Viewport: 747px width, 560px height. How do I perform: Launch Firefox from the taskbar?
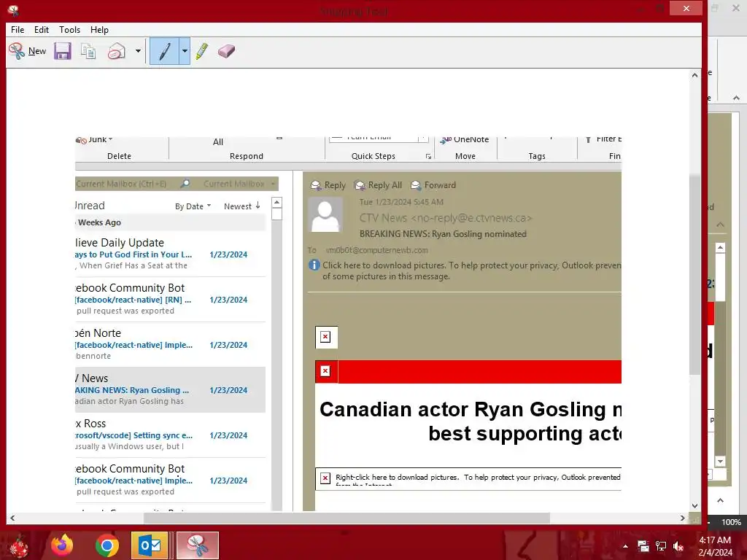[x=63, y=545]
